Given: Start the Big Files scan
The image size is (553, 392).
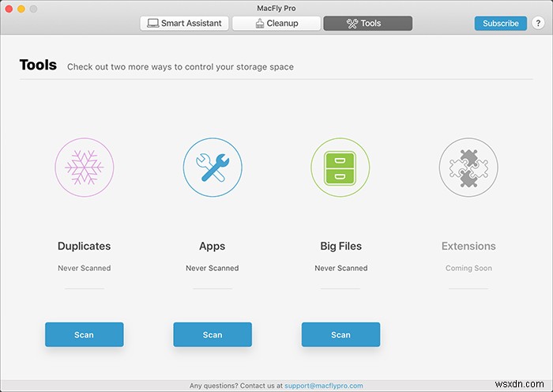Looking at the screenshot, I should click(340, 334).
